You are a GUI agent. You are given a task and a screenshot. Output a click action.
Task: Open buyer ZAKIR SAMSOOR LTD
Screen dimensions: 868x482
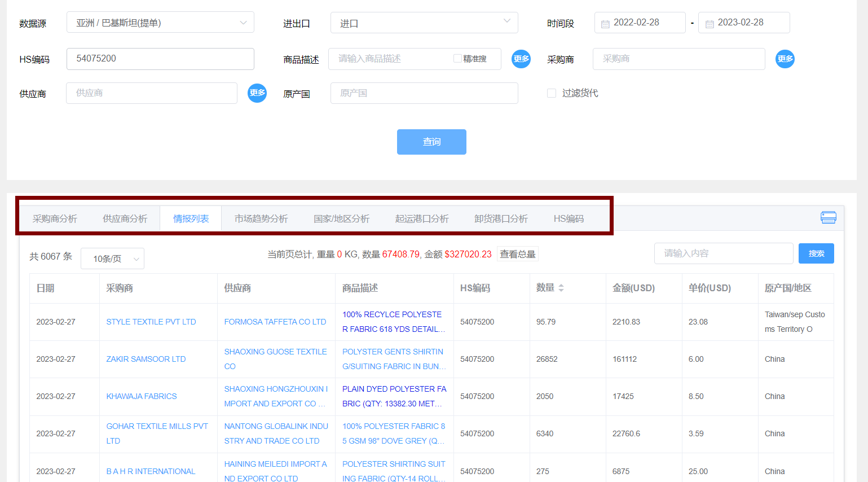click(146, 359)
